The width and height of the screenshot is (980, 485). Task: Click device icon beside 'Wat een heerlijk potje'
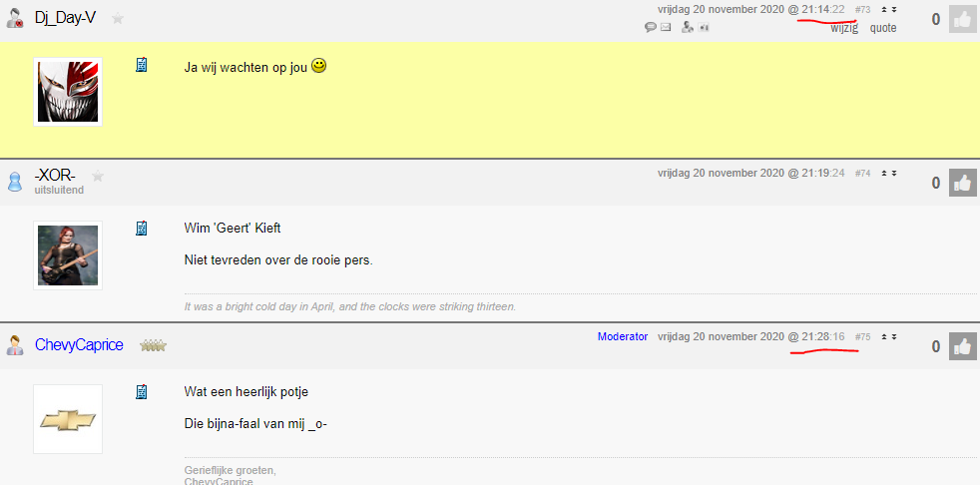(x=142, y=392)
